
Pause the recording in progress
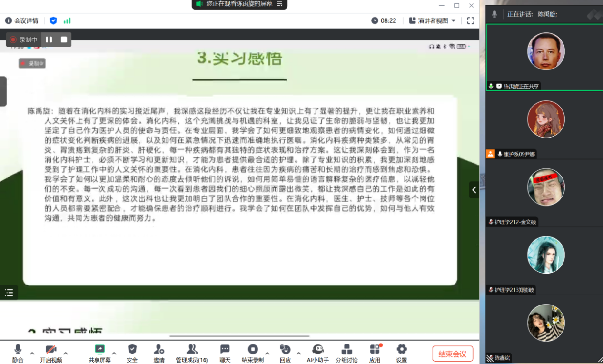tap(49, 39)
